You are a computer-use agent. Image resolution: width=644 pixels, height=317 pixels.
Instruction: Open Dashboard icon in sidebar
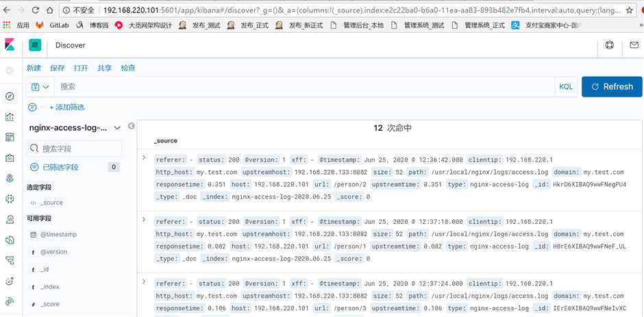click(x=10, y=138)
